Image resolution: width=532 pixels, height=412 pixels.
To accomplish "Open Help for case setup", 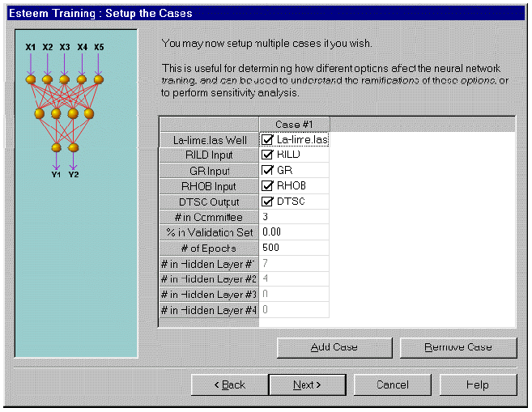I will (x=477, y=384).
